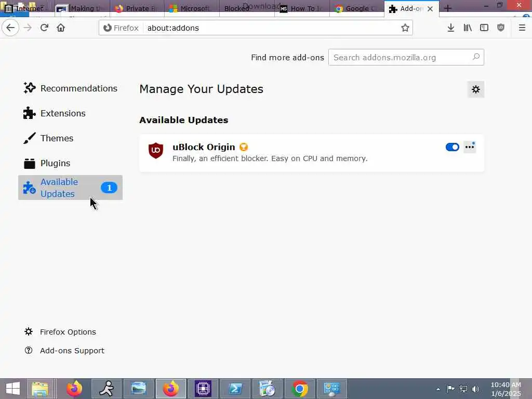This screenshot has height=399, width=532.
Task: Select Available Updates in sidebar
Action: click(70, 188)
